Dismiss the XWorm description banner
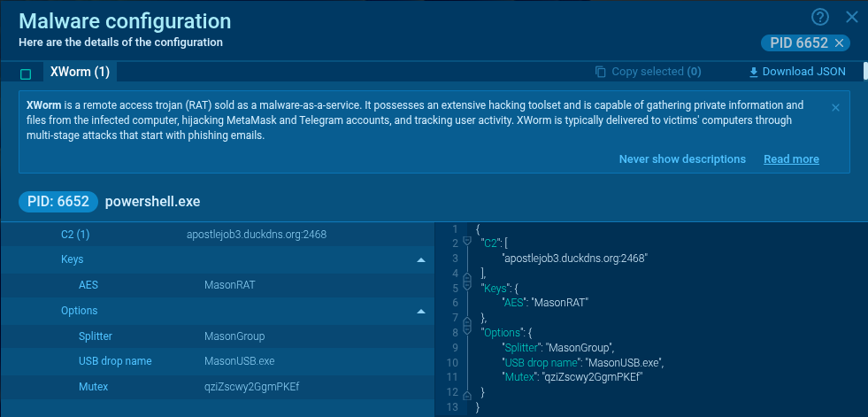 coord(836,107)
